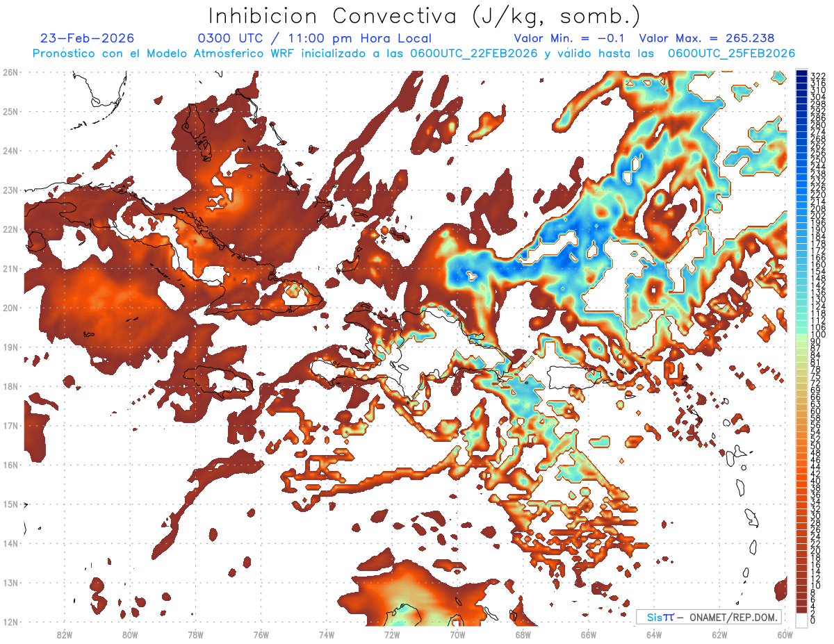Click the darkest blue 322 colorbar swatch
The image size is (834, 644).
801,74
